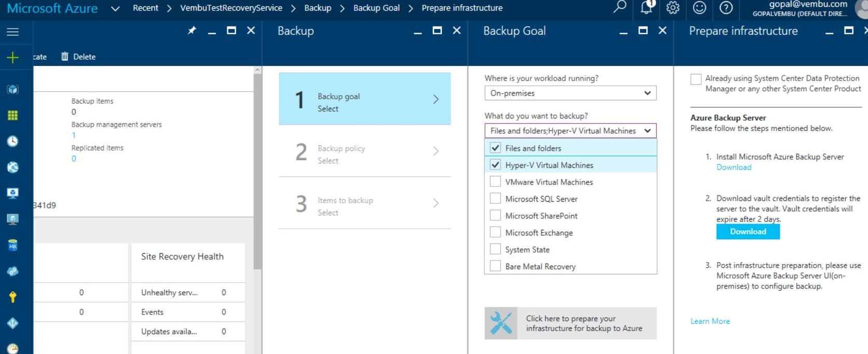Go to VembuTestRecoveryService breadcrumb
The height and width of the screenshot is (354, 868).
coord(231,8)
